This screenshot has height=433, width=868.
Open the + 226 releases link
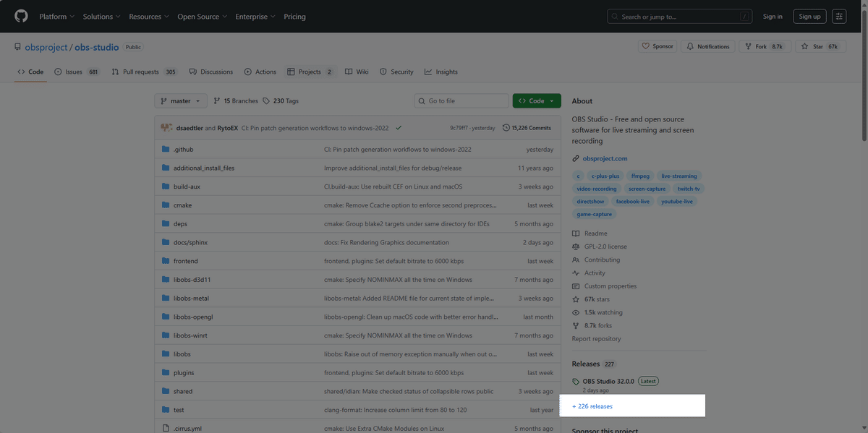(592, 406)
